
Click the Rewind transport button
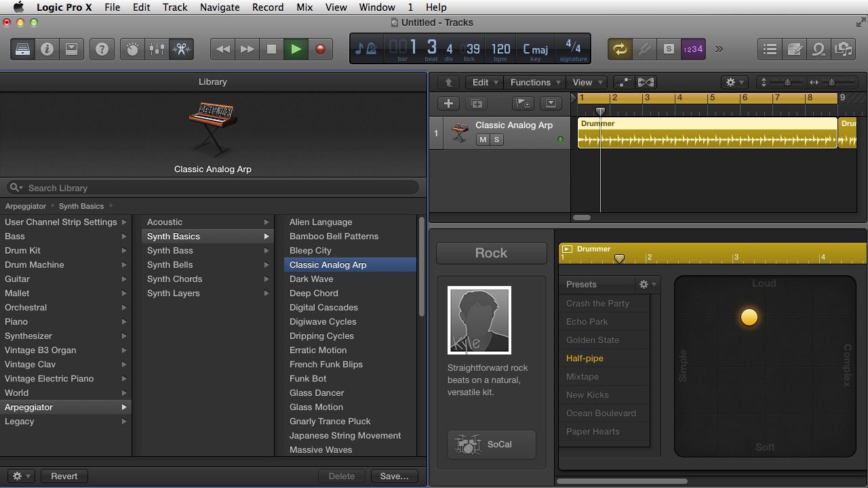coord(222,49)
